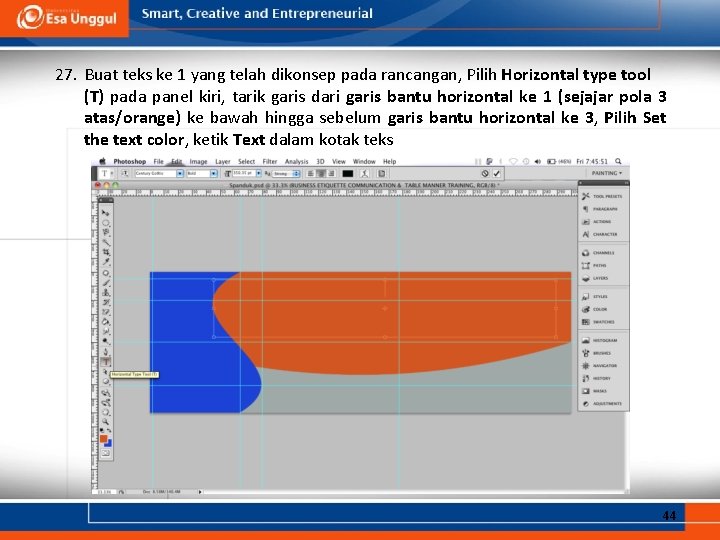The image size is (720, 540).
Task: Toggle the Character and Paragraph panels
Action: (x=381, y=174)
